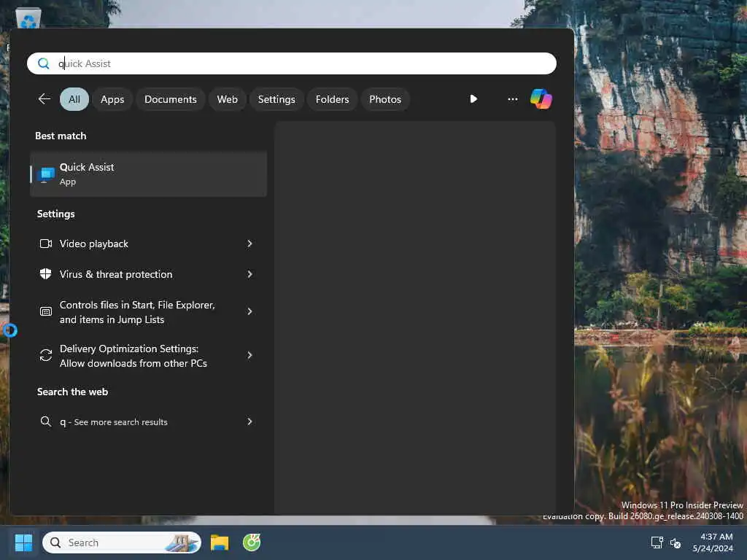Expand the Virus & threat protection chevron
Screen dimensions: 747x560
(x=249, y=274)
